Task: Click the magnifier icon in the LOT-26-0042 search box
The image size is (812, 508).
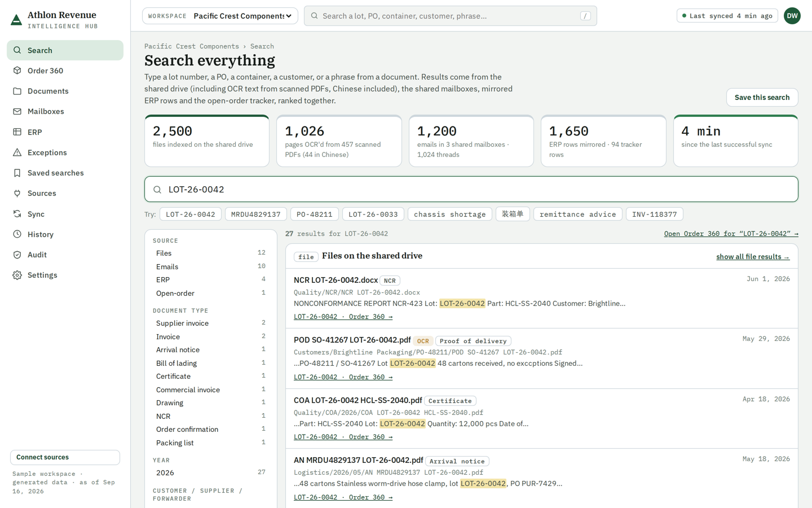Action: tap(157, 190)
